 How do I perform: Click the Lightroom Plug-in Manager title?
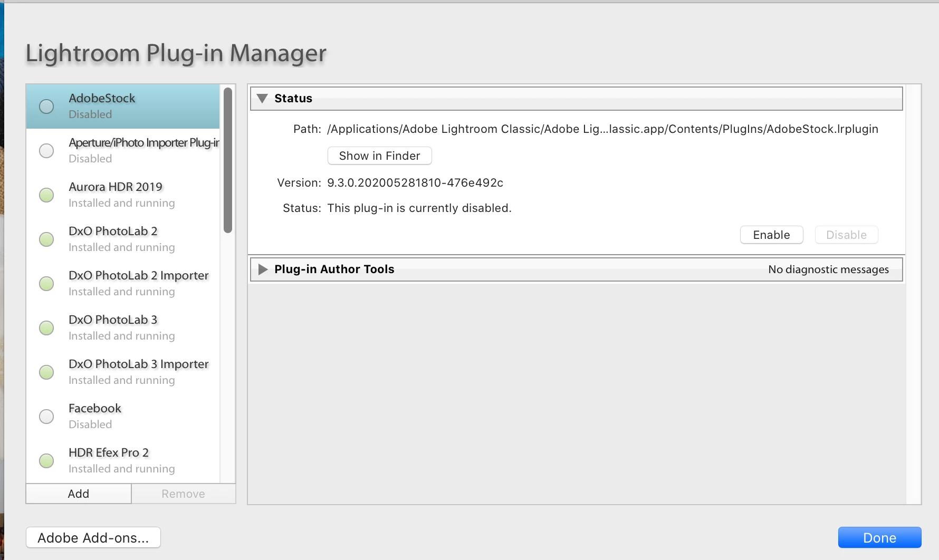tap(176, 54)
